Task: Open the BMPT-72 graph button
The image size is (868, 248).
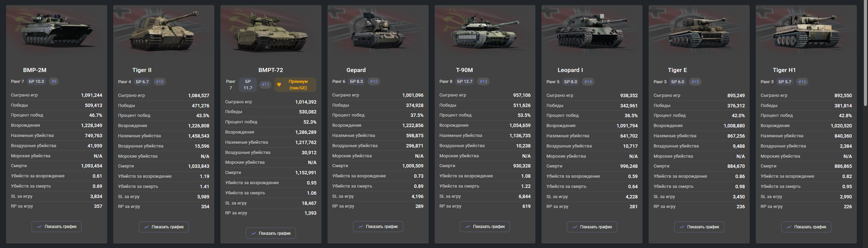Action: [x=271, y=233]
